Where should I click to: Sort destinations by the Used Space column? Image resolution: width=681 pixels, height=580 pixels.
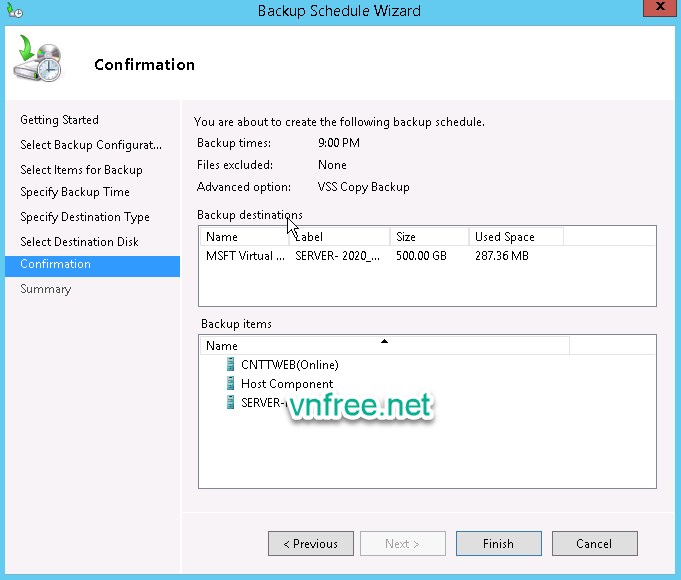click(515, 237)
